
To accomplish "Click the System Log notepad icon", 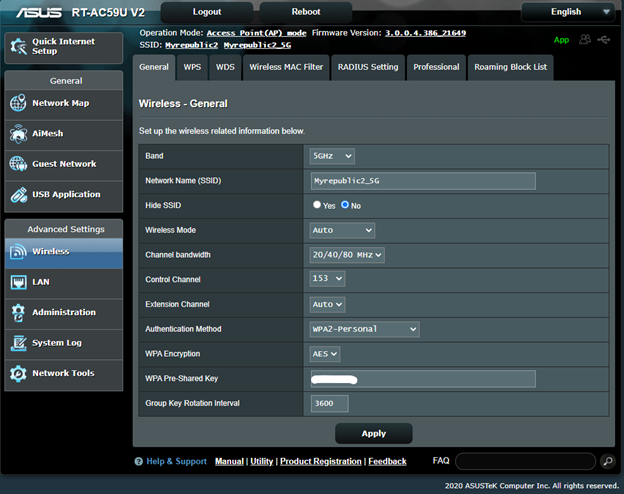I will pyautogui.click(x=18, y=343).
